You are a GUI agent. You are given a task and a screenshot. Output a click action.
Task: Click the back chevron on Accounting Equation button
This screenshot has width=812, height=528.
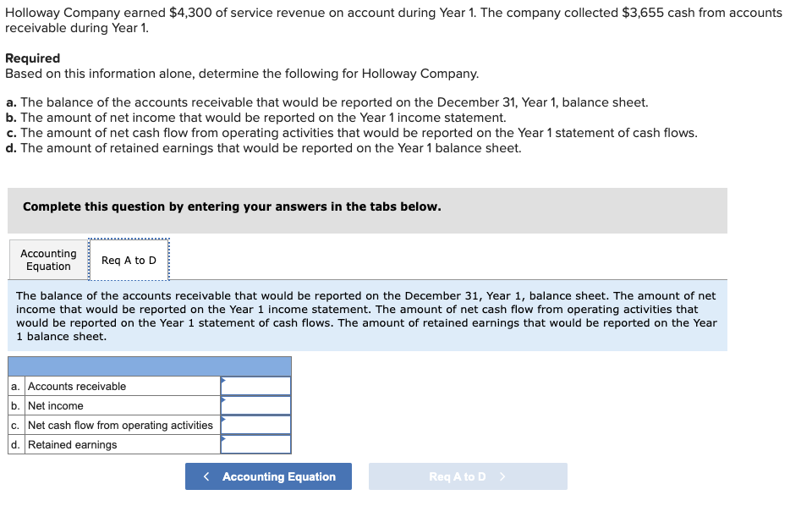(x=206, y=476)
